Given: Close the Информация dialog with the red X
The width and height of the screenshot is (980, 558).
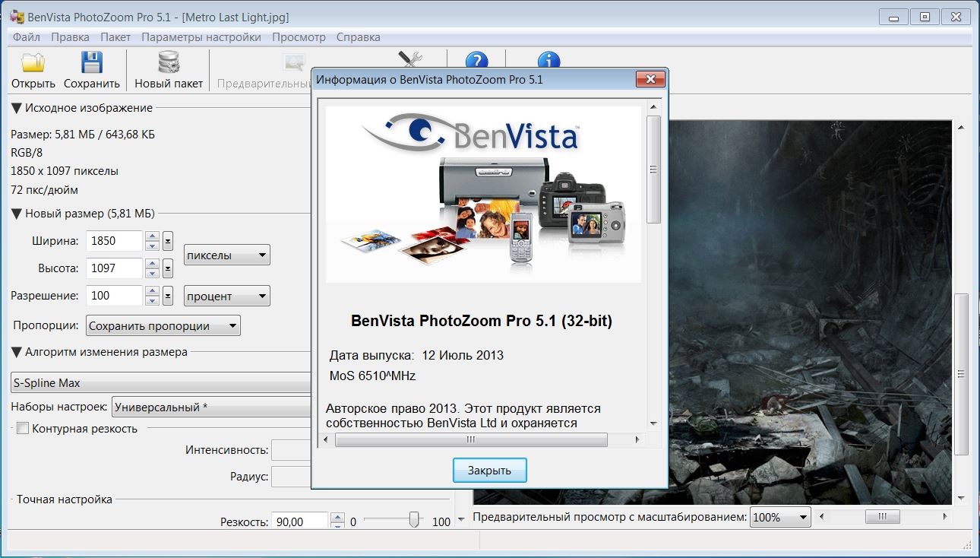Looking at the screenshot, I should (650, 79).
